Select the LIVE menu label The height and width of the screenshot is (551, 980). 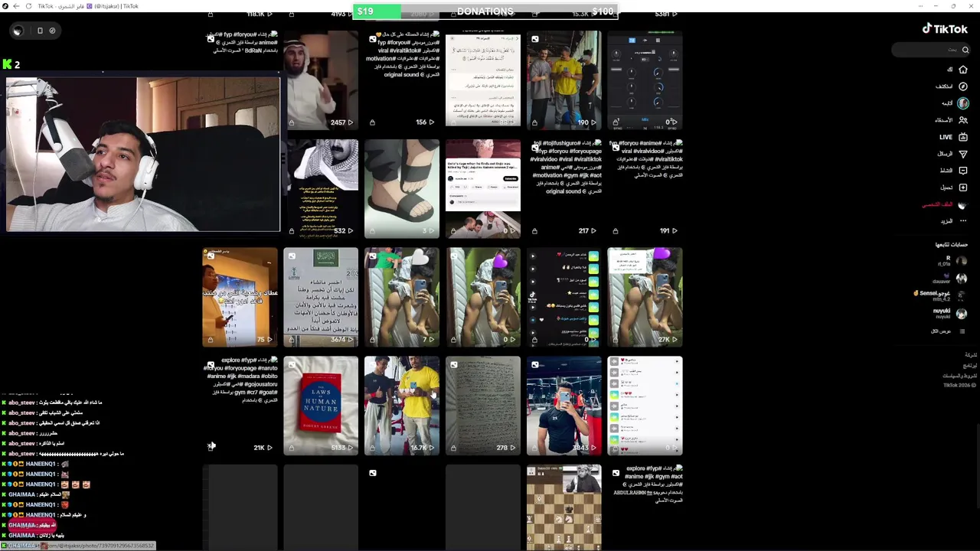[946, 137]
